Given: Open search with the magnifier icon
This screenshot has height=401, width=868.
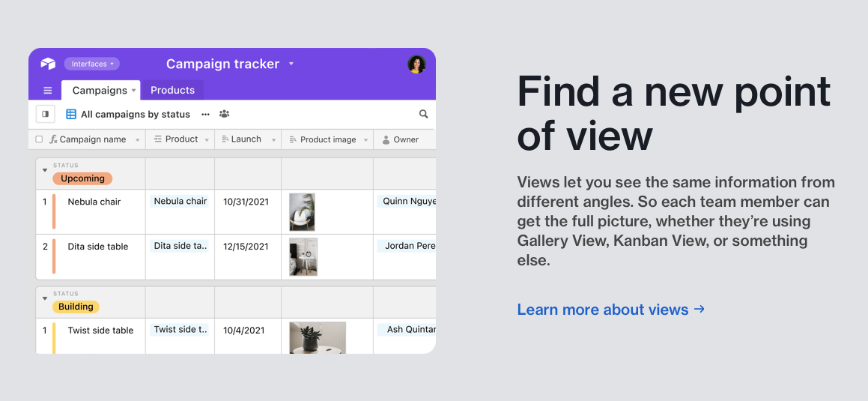Looking at the screenshot, I should tap(423, 114).
